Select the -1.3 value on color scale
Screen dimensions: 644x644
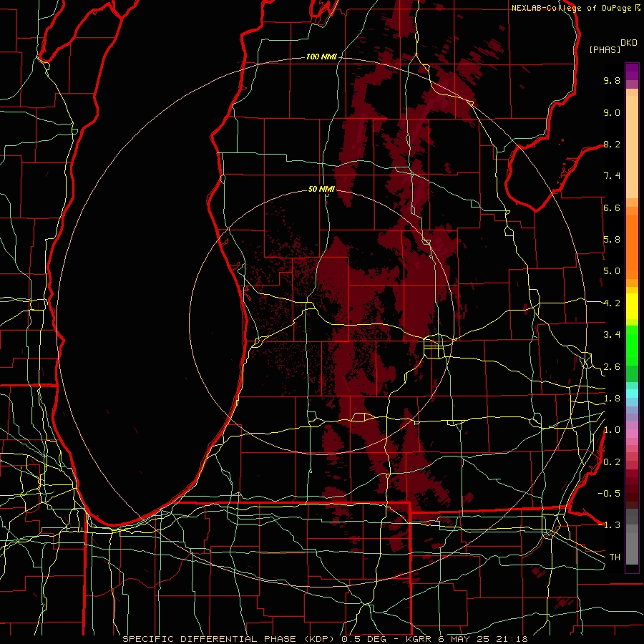click(x=609, y=525)
